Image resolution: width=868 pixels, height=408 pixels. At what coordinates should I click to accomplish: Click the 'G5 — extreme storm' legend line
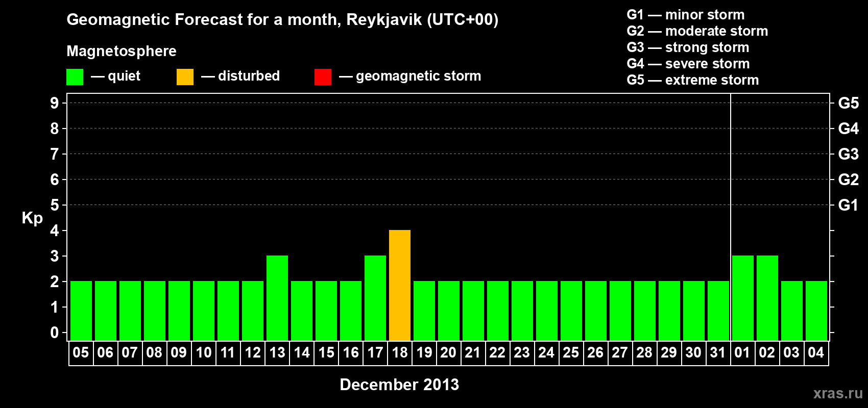(693, 80)
